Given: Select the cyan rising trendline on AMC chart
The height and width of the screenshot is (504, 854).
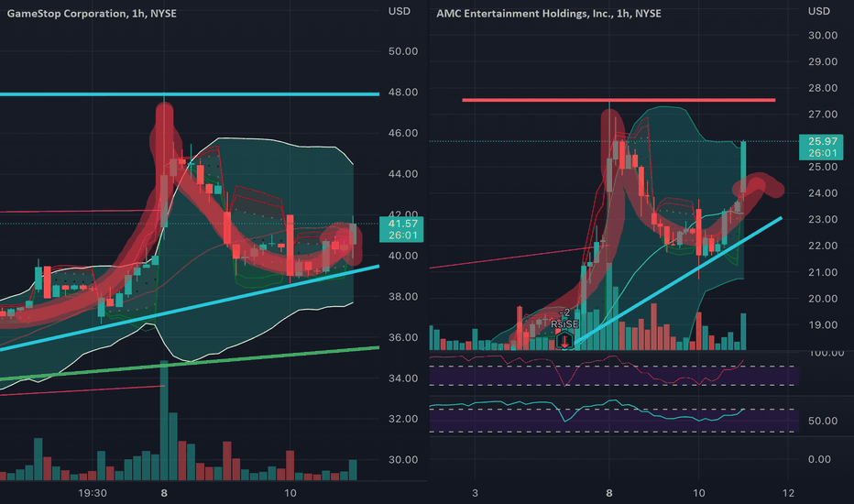Looking at the screenshot, I should point(678,280).
